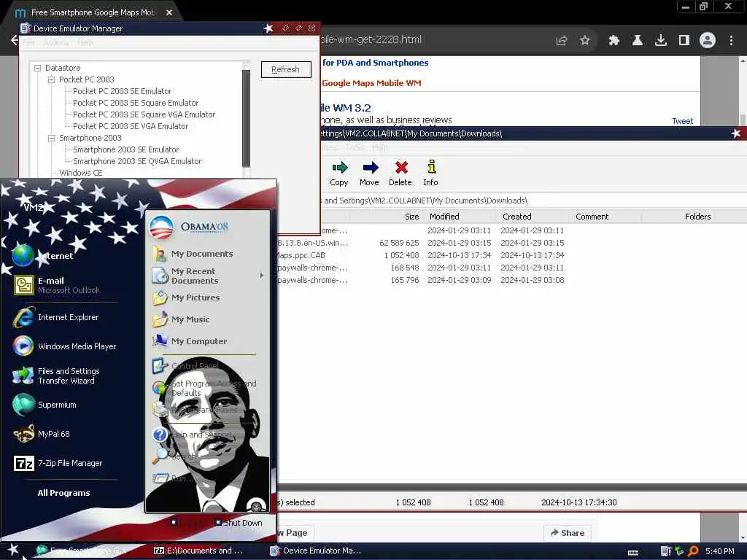Open Files and Settings Transfer Wizard
Viewport: 747px width, 560px height.
[x=56, y=376]
